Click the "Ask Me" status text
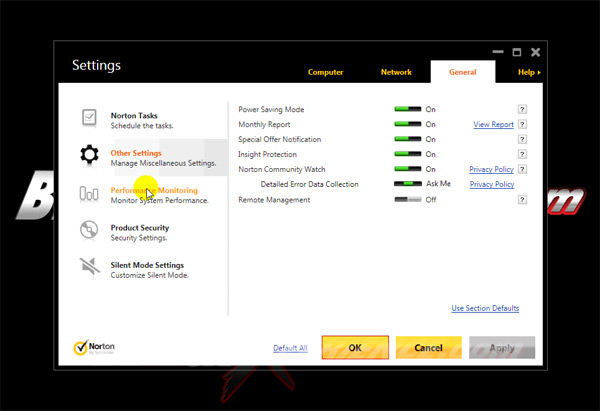 click(439, 184)
